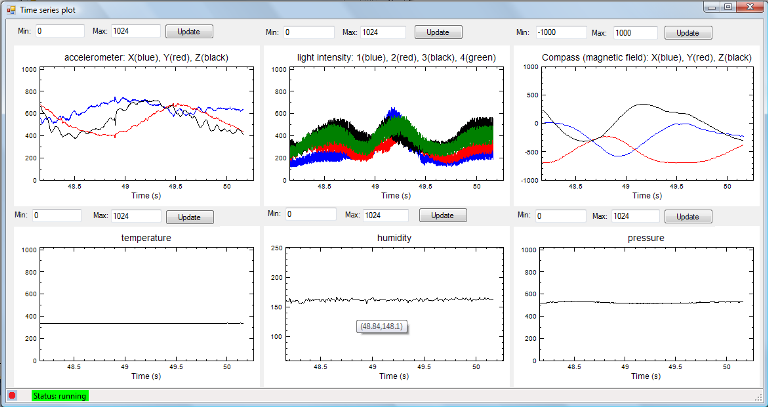
Task: Focus the Max field above the temperature plot
Action: click(x=135, y=215)
